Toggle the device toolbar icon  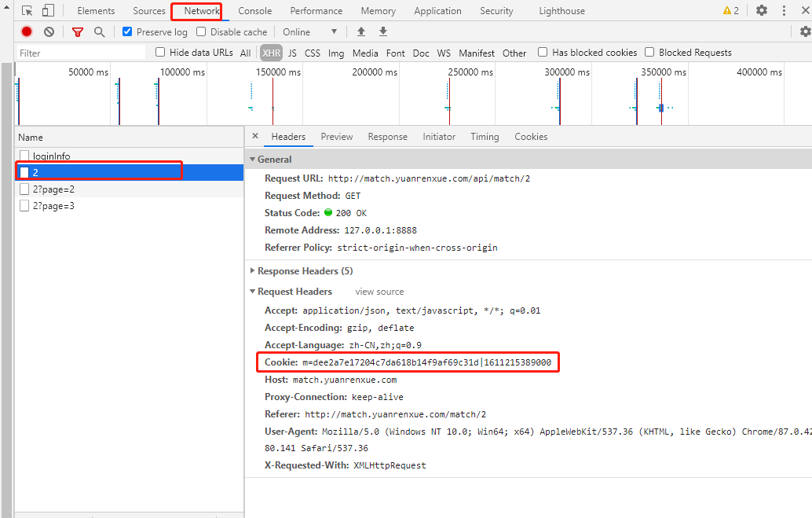pyautogui.click(x=48, y=11)
